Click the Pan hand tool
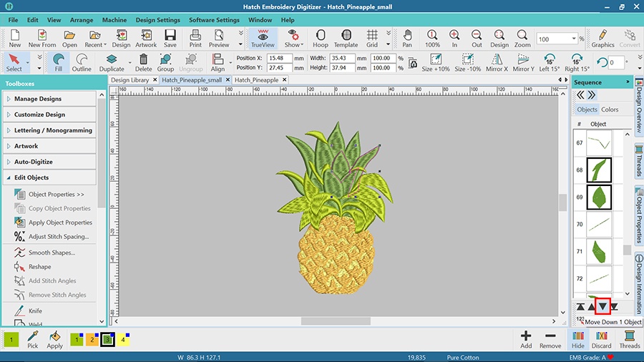The image size is (644, 362). (406, 38)
